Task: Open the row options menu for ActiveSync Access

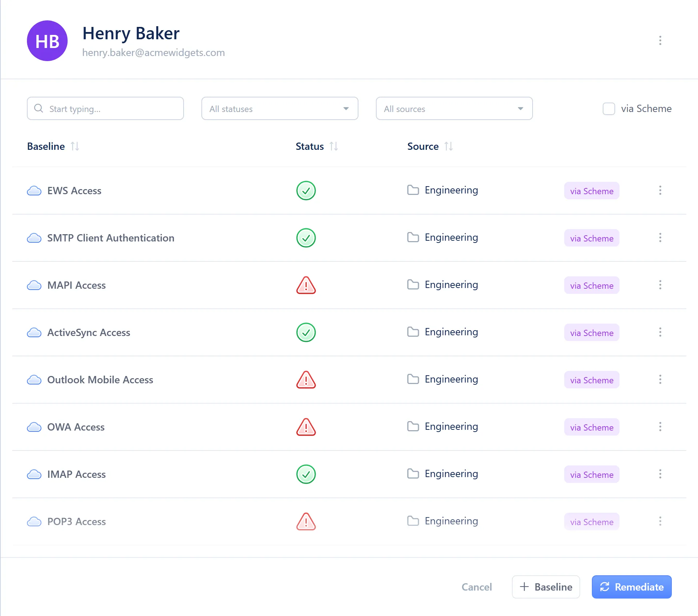Action: 660,332
